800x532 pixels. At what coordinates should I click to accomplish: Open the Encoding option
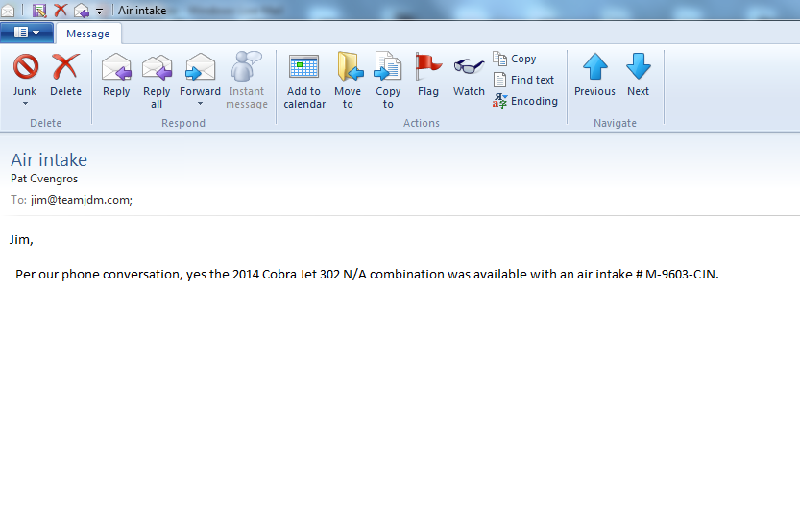point(525,101)
